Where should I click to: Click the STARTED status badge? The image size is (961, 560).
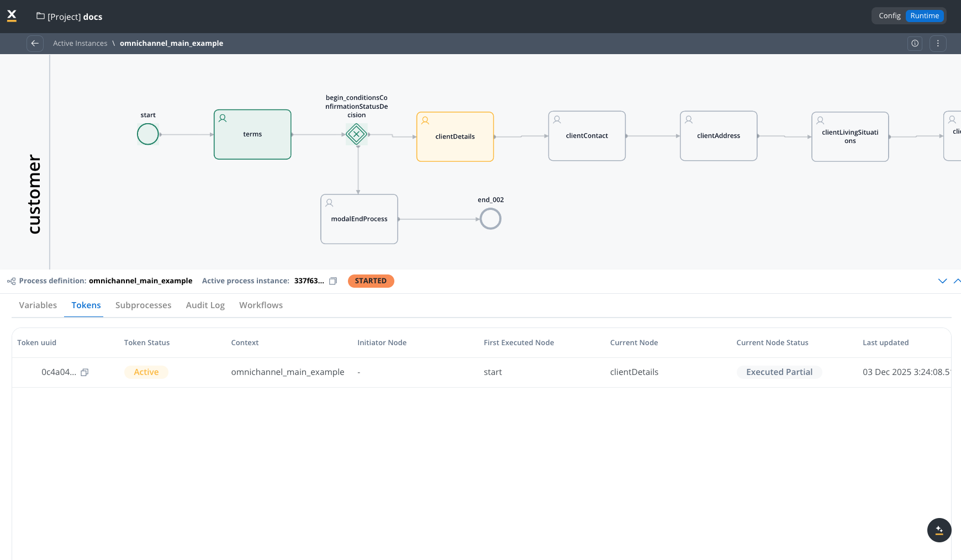pos(371,281)
